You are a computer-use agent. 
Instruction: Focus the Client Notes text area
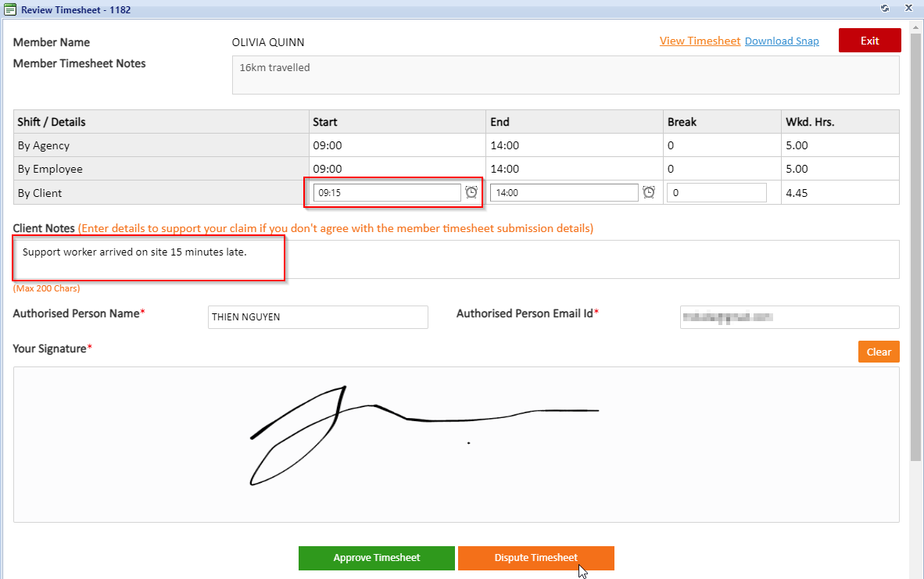(x=456, y=259)
